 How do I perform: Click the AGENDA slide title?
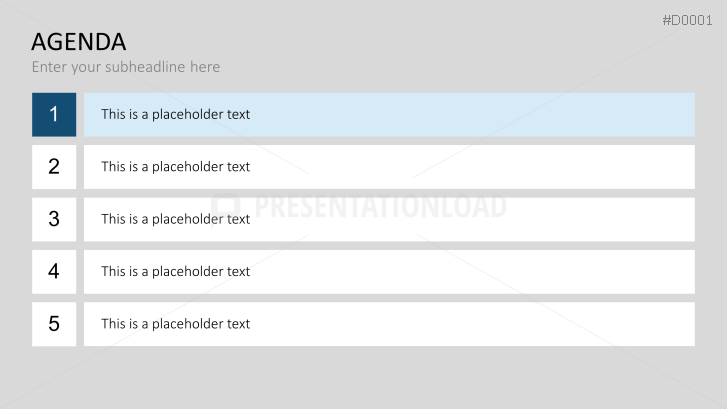pos(79,42)
